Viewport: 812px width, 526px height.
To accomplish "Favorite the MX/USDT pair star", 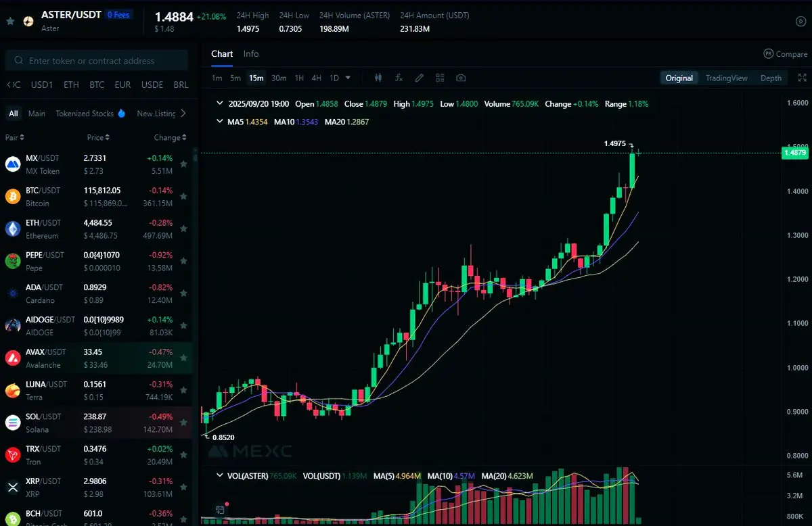I will point(183,164).
